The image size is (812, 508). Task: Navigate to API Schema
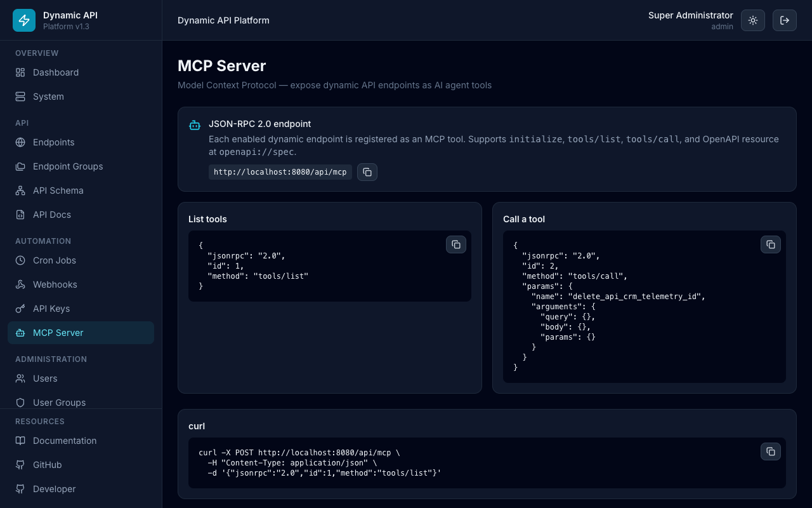tap(81, 190)
